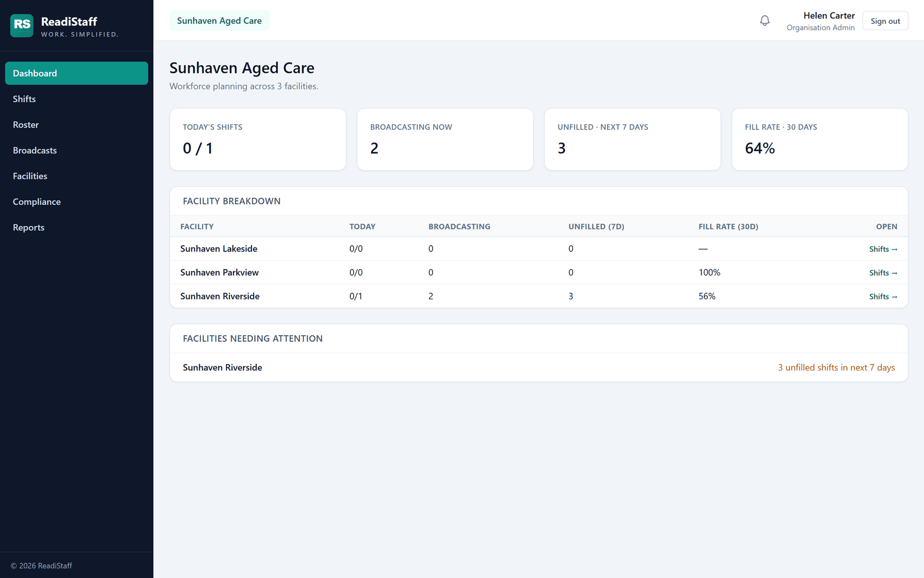Image resolution: width=924 pixels, height=578 pixels.
Task: Click the OPEN column header
Action: (886, 226)
